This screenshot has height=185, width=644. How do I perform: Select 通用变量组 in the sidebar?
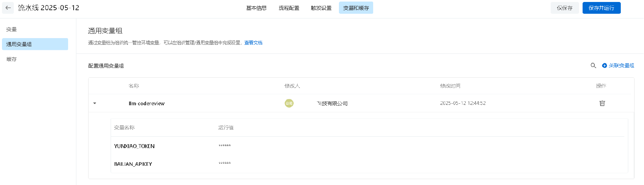pyautogui.click(x=35, y=44)
